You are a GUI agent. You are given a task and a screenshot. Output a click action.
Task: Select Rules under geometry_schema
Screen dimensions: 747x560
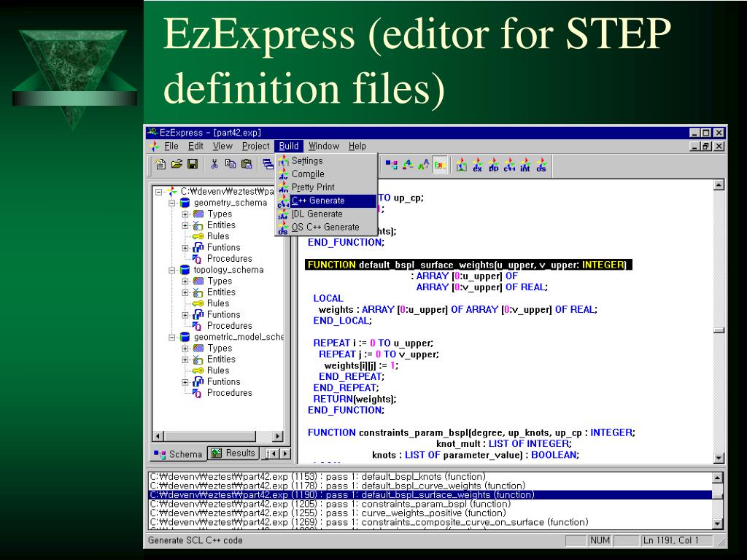click(217, 236)
